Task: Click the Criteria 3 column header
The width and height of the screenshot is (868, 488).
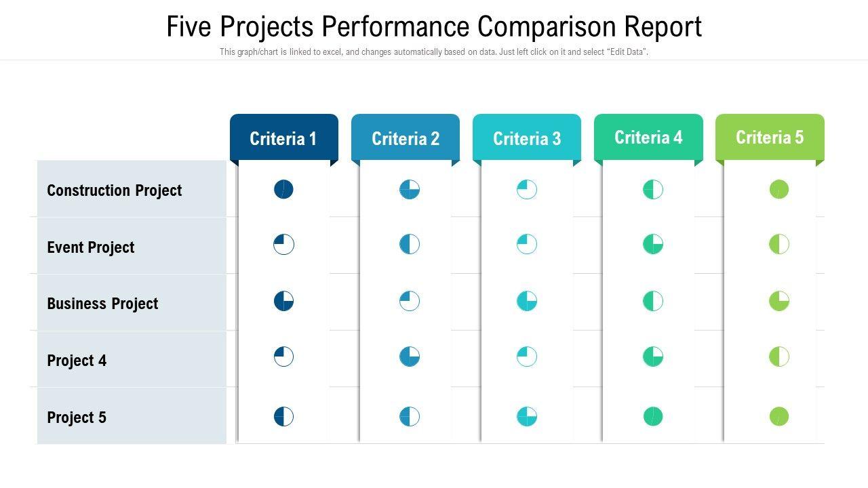Action: [x=527, y=138]
